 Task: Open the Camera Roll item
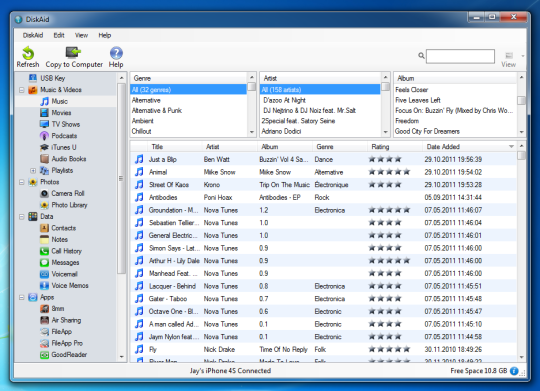[68, 194]
